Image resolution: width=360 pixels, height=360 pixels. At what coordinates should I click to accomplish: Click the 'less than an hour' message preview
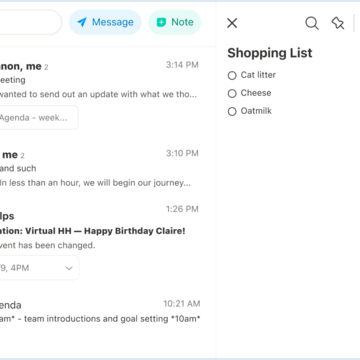[95, 183]
